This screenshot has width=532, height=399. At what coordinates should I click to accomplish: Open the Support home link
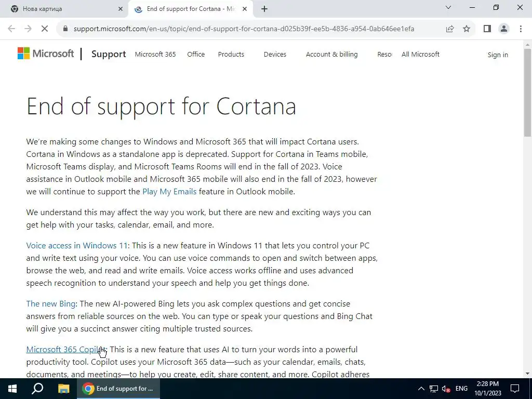[x=109, y=54]
